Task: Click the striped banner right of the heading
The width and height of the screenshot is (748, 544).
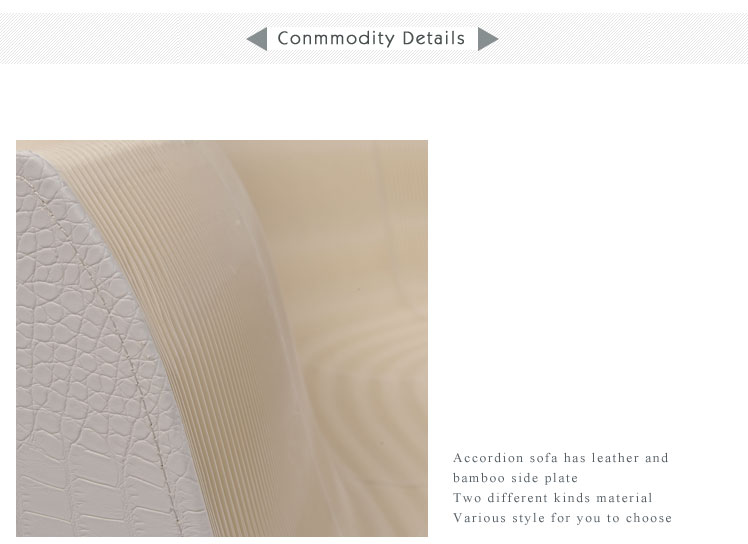Action: click(623, 39)
